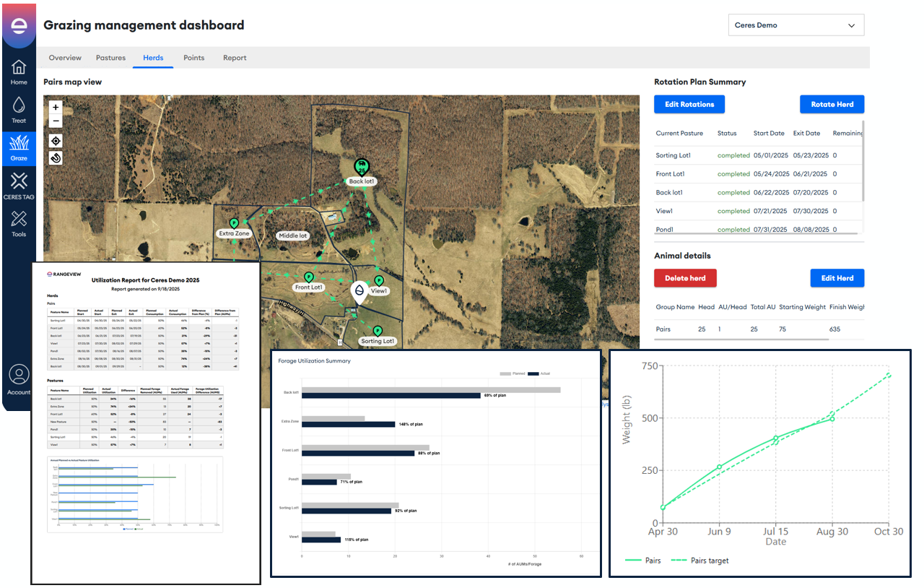Zoom in on the map
The width and height of the screenshot is (924, 588).
[x=56, y=107]
